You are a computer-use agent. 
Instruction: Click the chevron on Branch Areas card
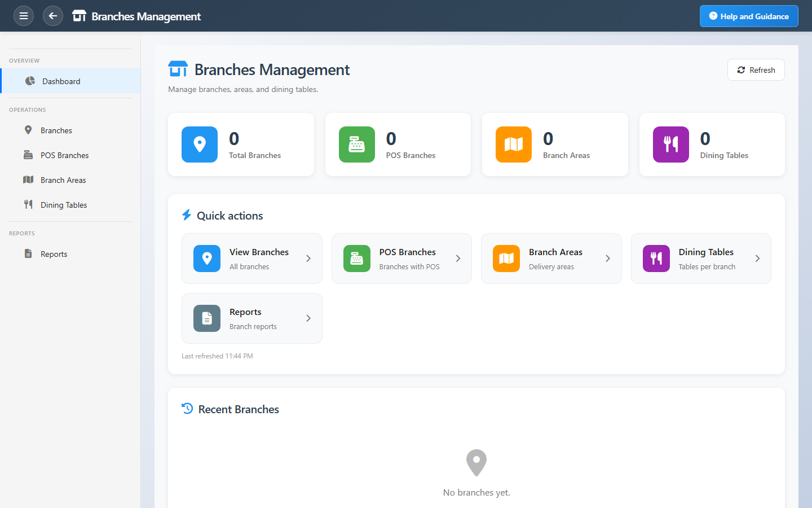[608, 259]
